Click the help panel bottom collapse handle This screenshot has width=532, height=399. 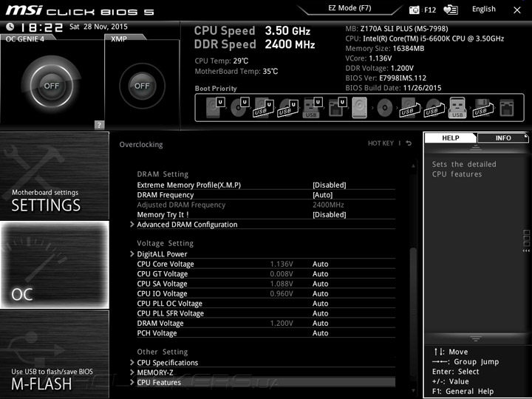(476, 338)
